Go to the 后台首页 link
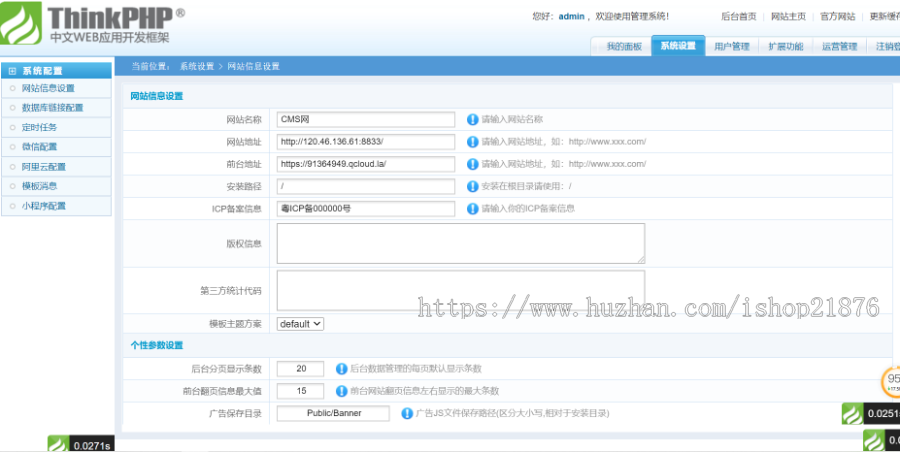The height and width of the screenshot is (452, 900). coord(739,17)
